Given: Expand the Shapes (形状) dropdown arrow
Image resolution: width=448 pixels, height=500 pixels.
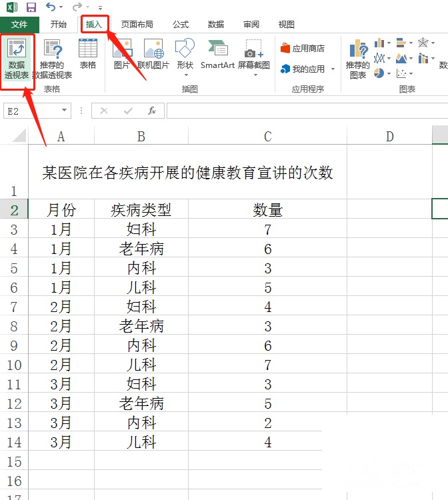Looking at the screenshot, I should pos(186,75).
